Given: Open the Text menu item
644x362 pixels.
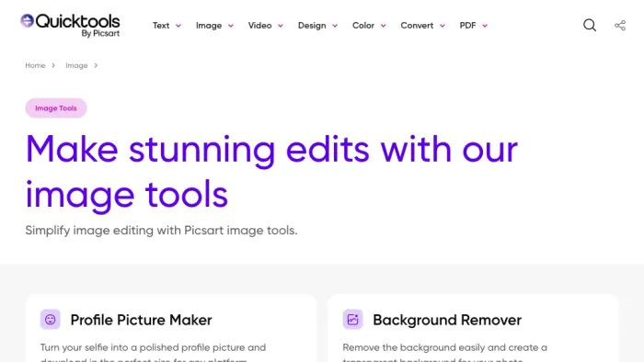Looking at the screenshot, I should [161, 26].
